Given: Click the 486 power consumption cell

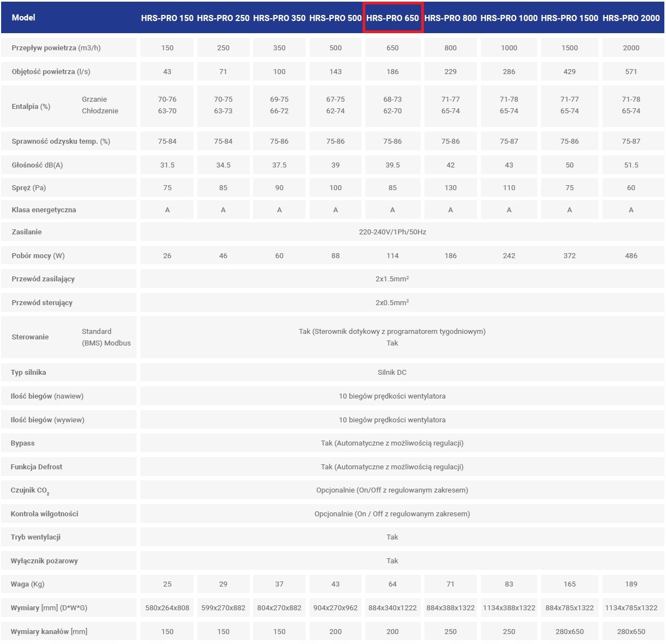Looking at the screenshot, I should (631, 256).
